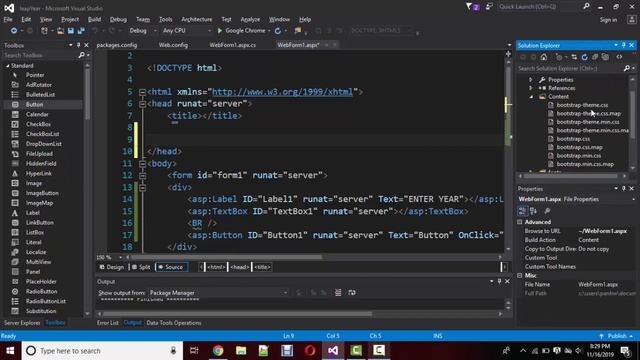Open the Error List tab
This screenshot has height=360, width=640.
[108, 323]
